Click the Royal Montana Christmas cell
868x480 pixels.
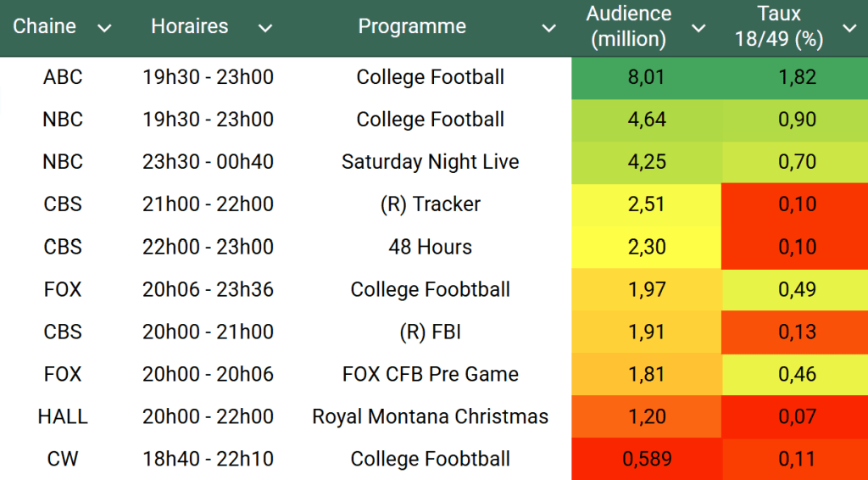pyautogui.click(x=430, y=416)
